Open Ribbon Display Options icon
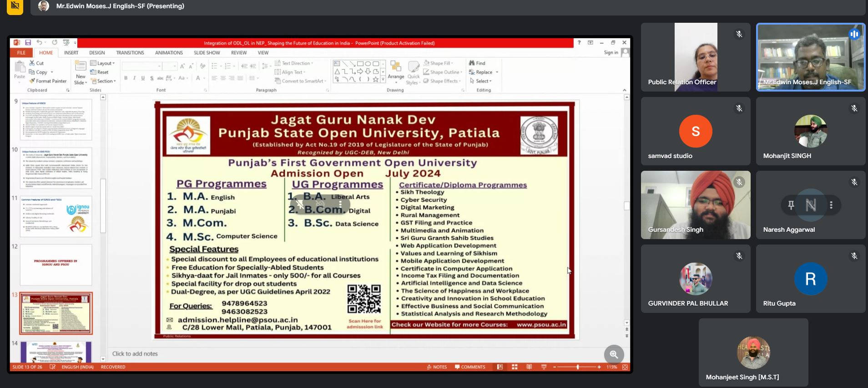The height and width of the screenshot is (388, 868). coord(590,42)
